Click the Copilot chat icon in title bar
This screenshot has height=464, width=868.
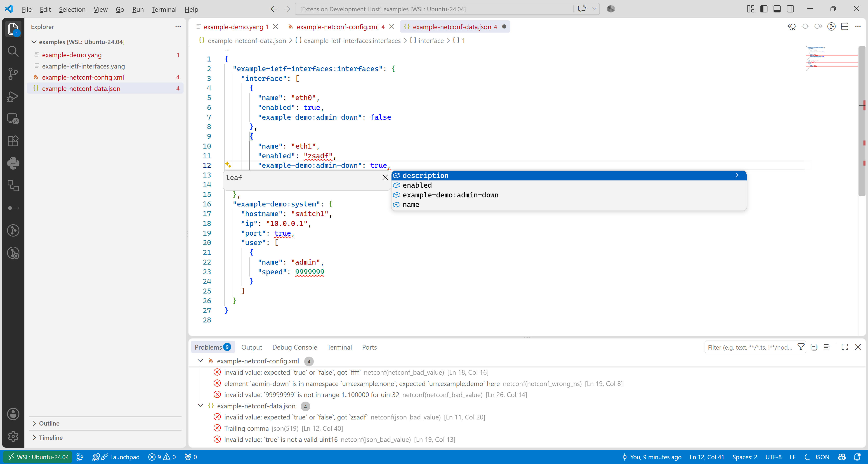tap(582, 9)
